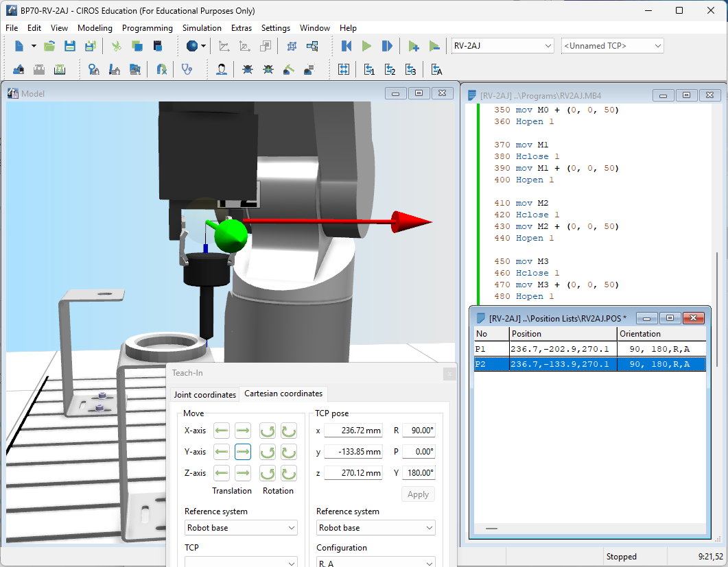
Task: Click the blue bug debug icon
Action: tap(248, 70)
